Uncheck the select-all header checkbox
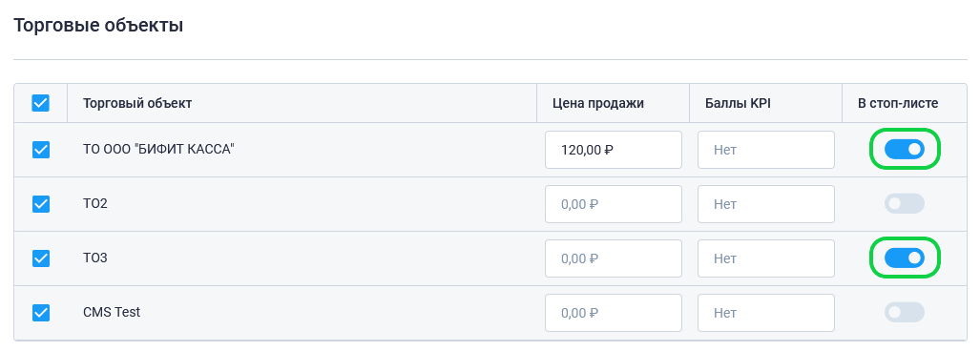The height and width of the screenshot is (351, 980). 41,103
